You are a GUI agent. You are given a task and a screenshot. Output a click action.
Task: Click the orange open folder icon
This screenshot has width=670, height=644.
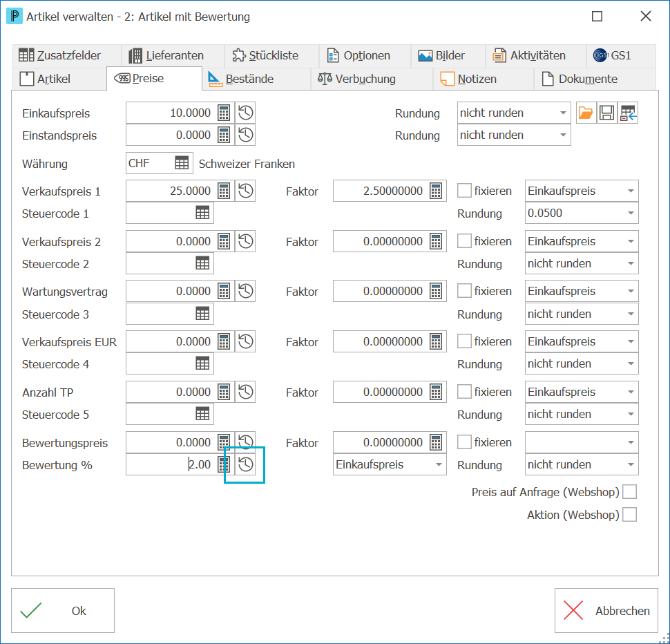[x=586, y=113]
